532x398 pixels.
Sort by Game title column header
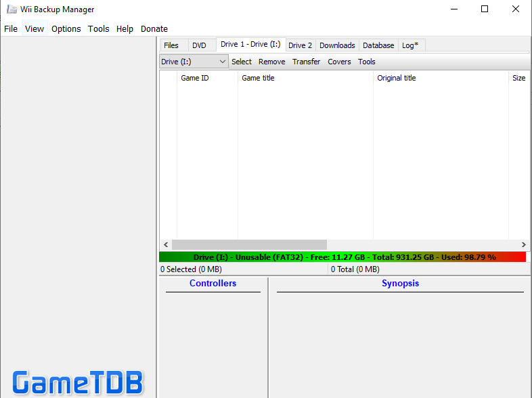point(305,78)
